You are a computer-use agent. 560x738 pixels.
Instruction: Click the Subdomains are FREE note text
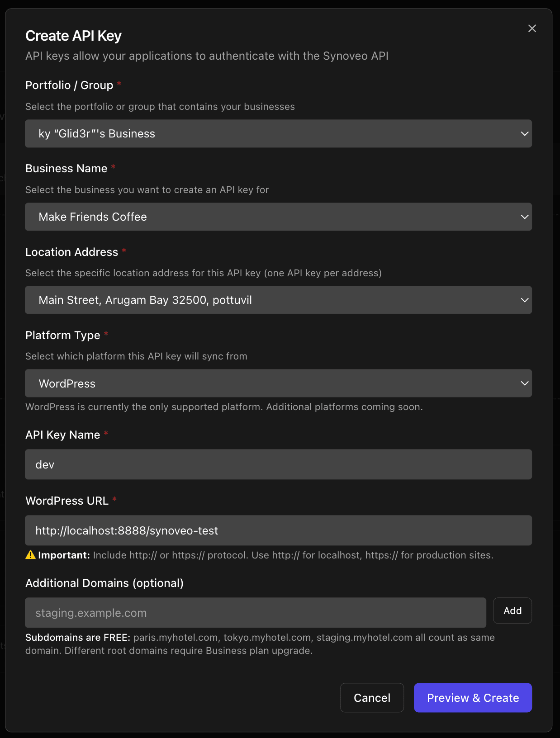point(260,643)
